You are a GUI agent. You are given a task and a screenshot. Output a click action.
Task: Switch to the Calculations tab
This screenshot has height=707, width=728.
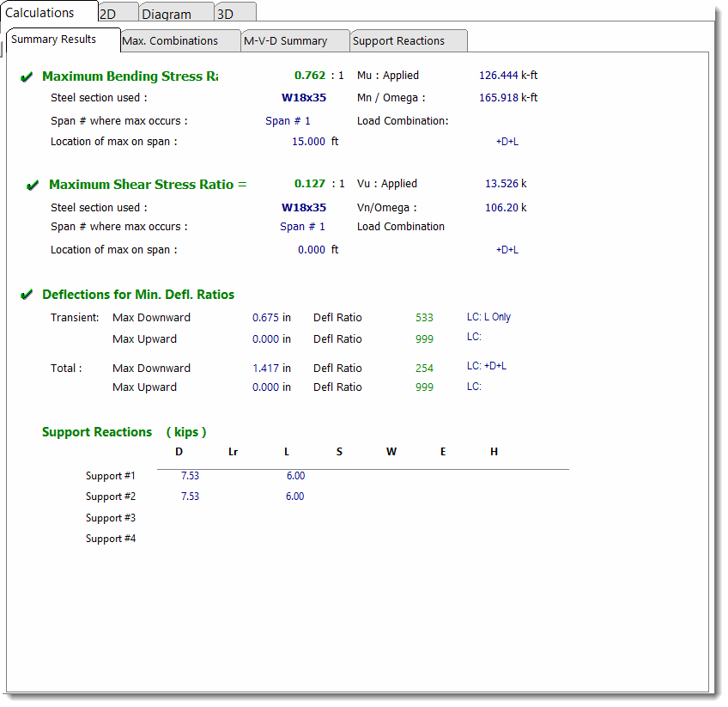[x=40, y=13]
